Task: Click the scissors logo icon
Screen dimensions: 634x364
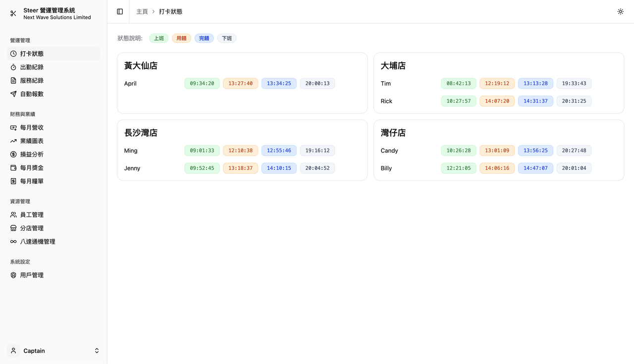Action: (x=13, y=13)
